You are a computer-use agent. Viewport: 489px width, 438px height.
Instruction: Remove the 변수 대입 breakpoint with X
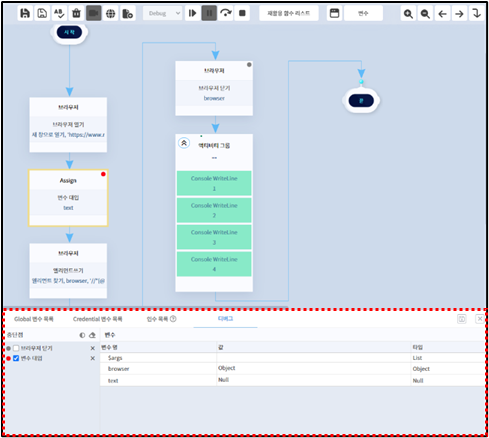[93, 358]
